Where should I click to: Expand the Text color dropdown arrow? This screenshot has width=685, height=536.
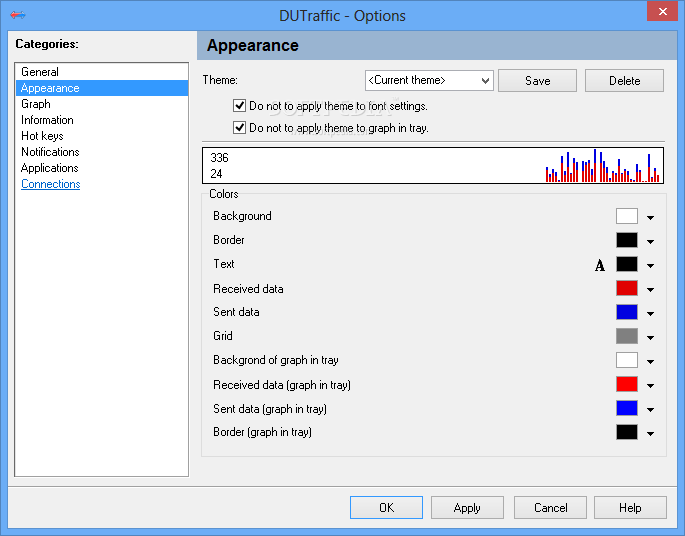pos(650,265)
